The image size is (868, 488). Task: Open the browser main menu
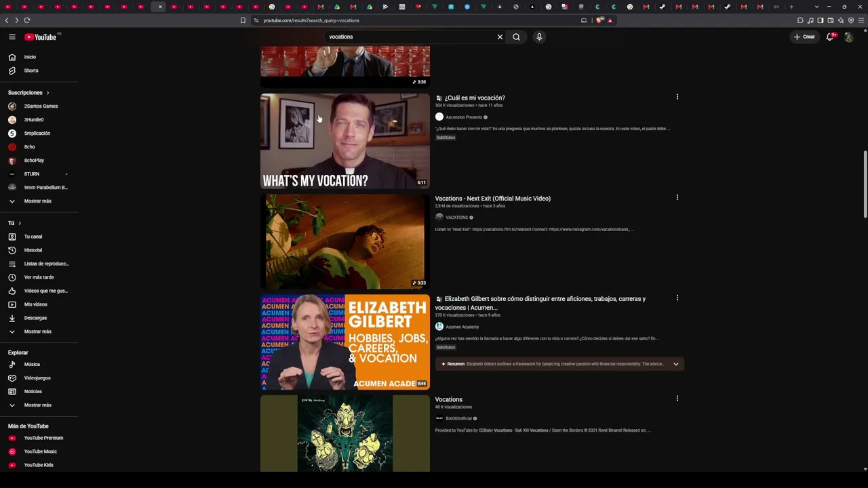[861, 20]
